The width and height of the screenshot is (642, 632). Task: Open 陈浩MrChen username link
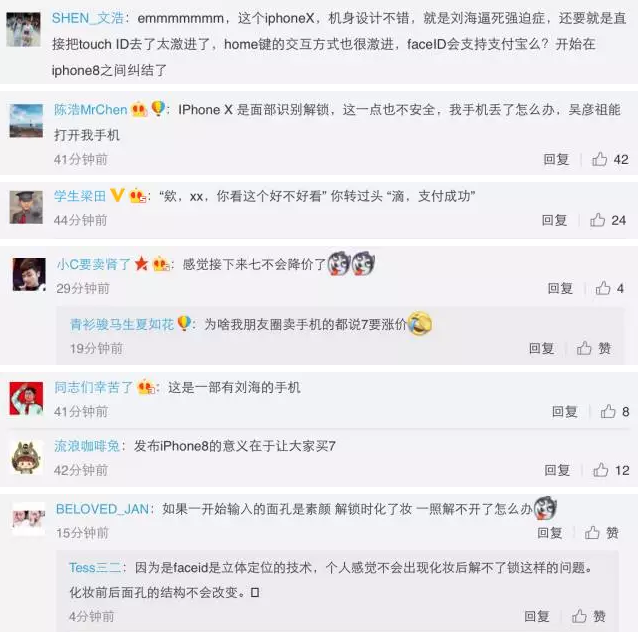coord(90,110)
